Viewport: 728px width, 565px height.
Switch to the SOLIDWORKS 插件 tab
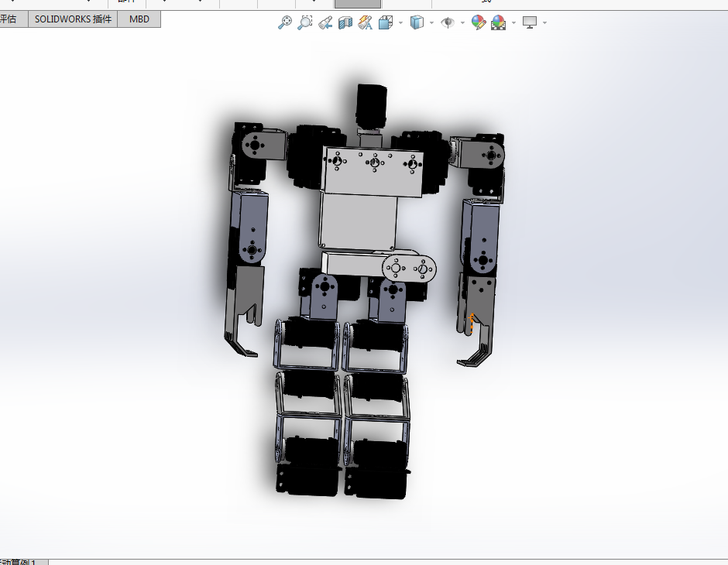coord(73,19)
